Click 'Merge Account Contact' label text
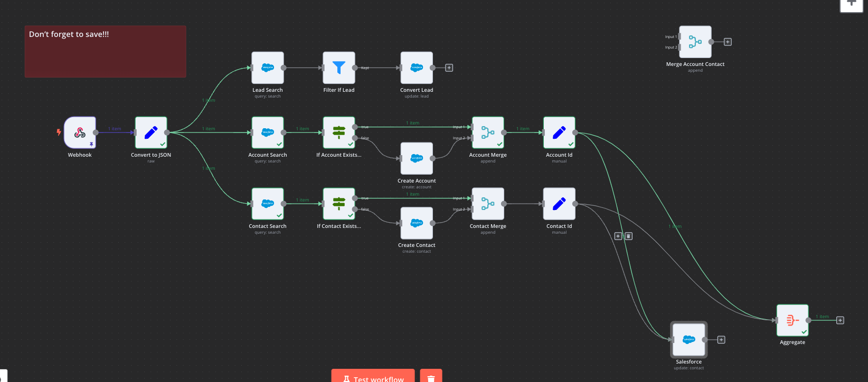 click(695, 64)
